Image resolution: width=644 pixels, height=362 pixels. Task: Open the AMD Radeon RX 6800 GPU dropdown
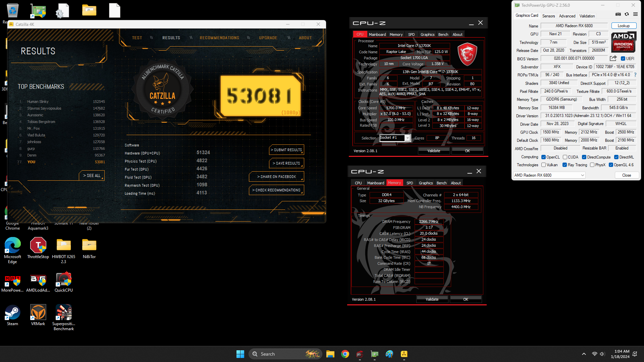(x=549, y=175)
